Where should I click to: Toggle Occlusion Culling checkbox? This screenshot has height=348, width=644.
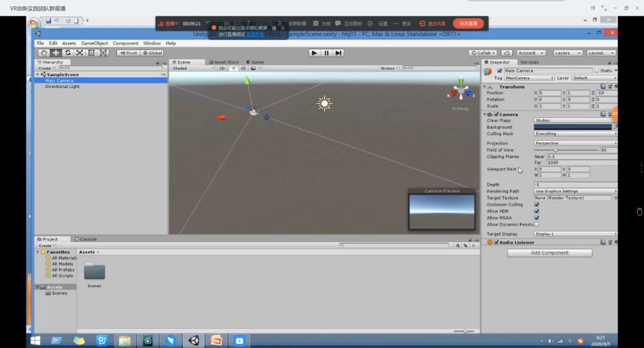point(537,204)
